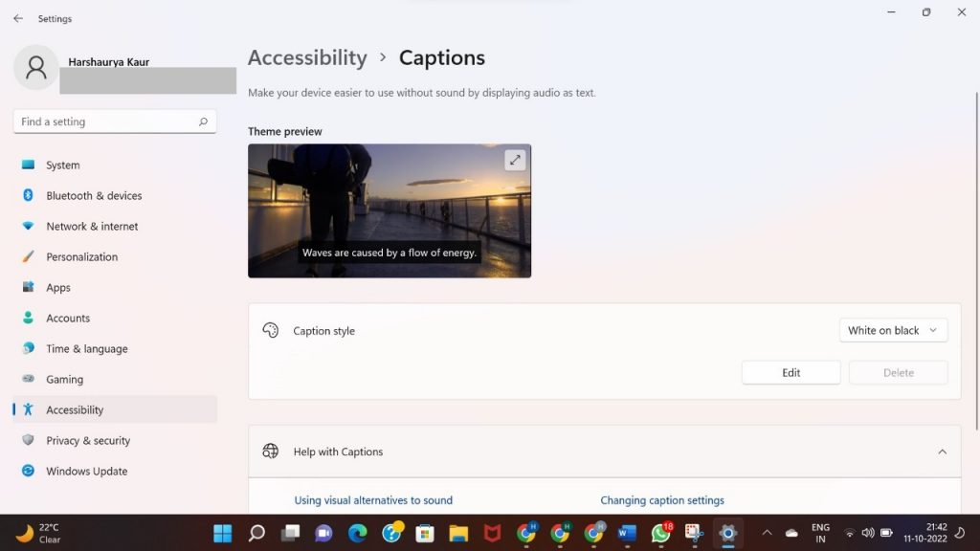Image resolution: width=980 pixels, height=551 pixels.
Task: Open Using visual alternatives to sound link
Action: pos(373,500)
